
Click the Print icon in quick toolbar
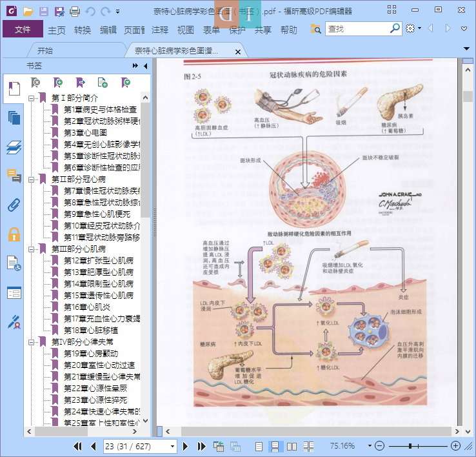coord(75,12)
